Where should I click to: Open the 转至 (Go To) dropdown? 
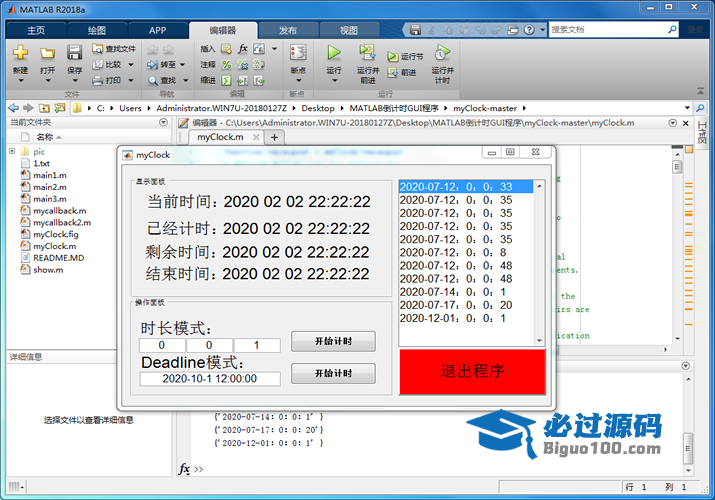coord(185,64)
